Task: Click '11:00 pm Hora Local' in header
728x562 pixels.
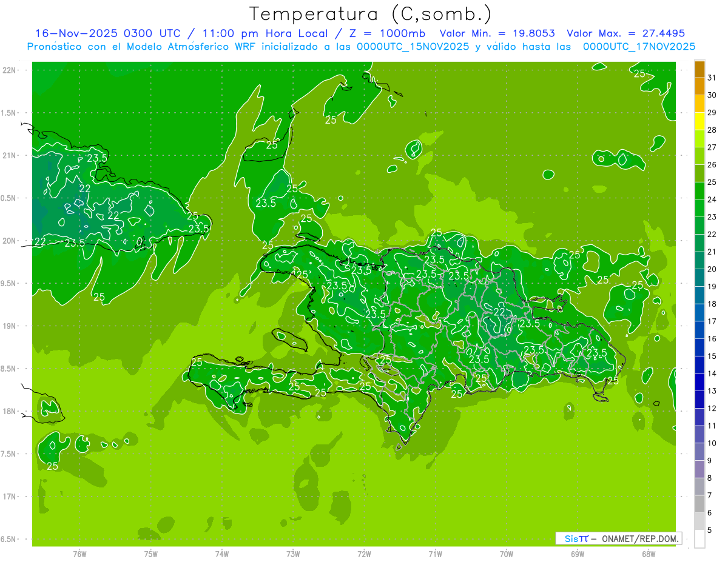Action: click(265, 33)
